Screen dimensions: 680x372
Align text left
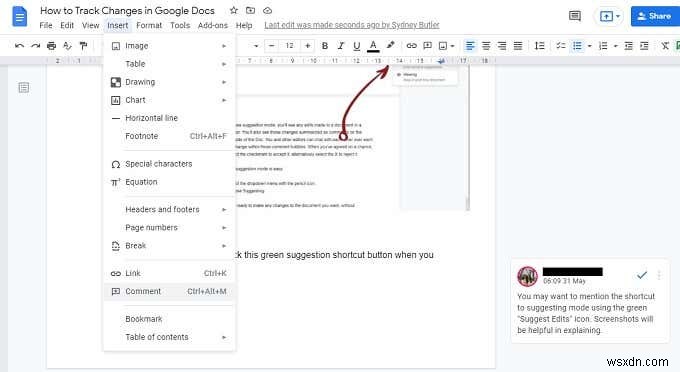[x=470, y=46]
